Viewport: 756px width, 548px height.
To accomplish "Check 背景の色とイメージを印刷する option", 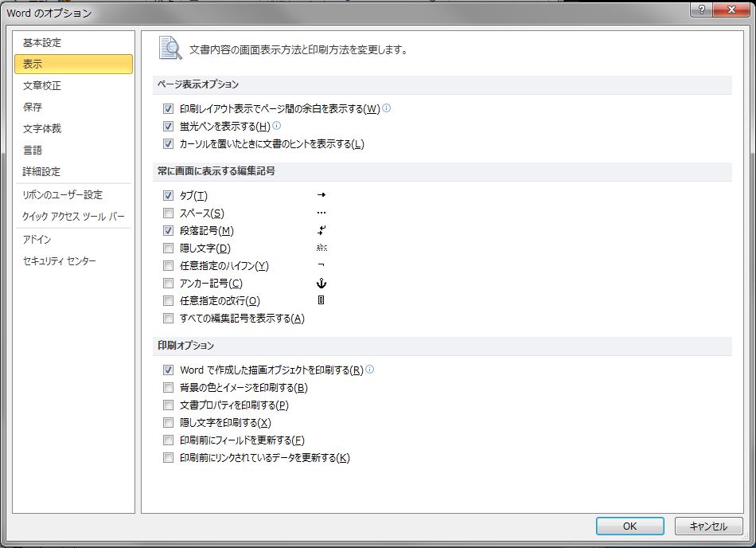I will coord(168,388).
